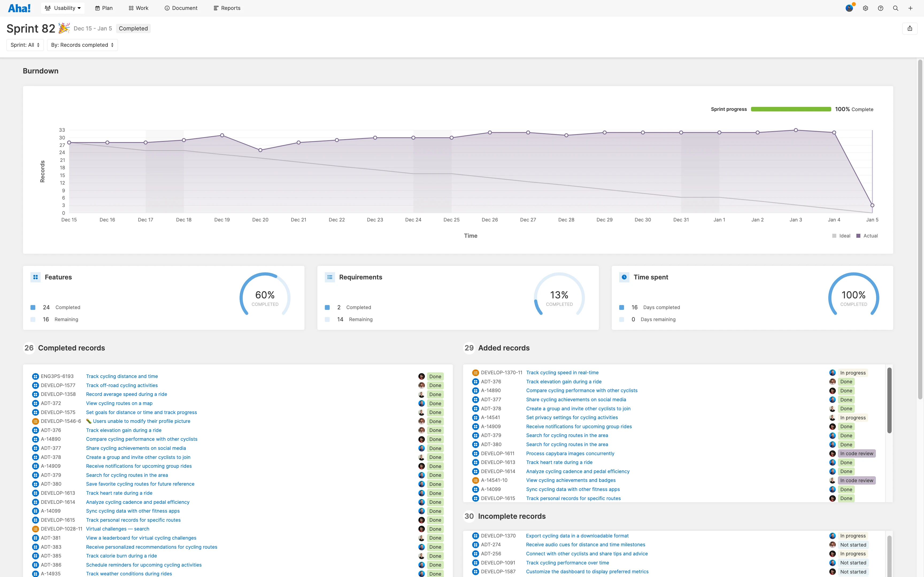Image resolution: width=924 pixels, height=577 pixels.
Task: Open the Reports menu
Action: (x=227, y=8)
